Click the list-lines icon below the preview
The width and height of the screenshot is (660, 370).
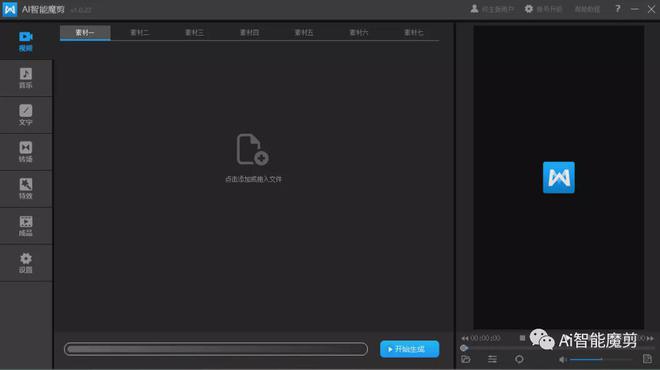(x=492, y=359)
